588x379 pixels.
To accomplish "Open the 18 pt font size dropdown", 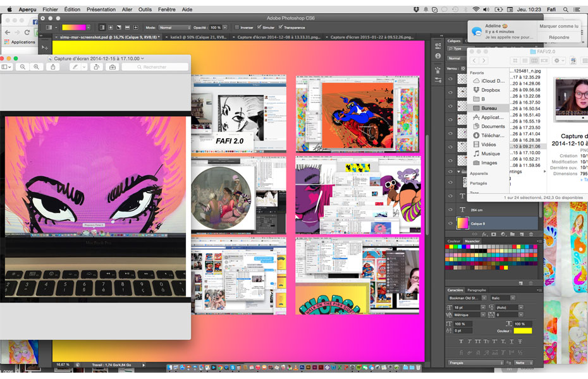I will (x=483, y=307).
